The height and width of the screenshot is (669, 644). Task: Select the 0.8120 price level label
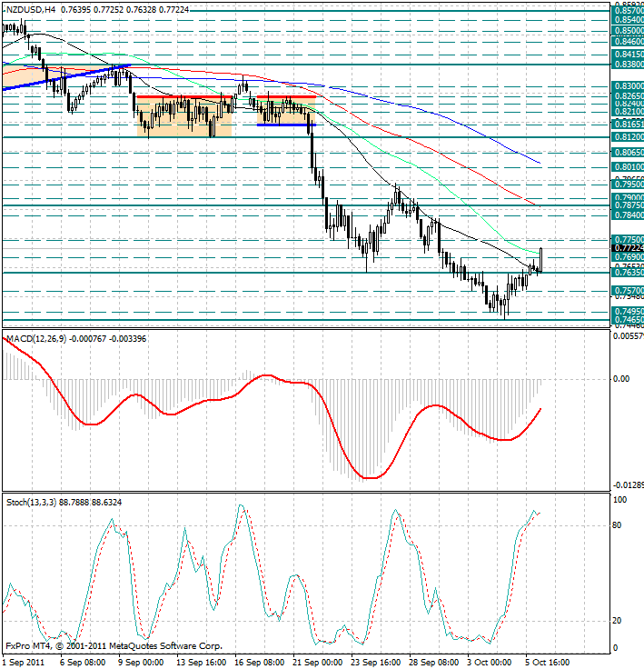click(627, 137)
